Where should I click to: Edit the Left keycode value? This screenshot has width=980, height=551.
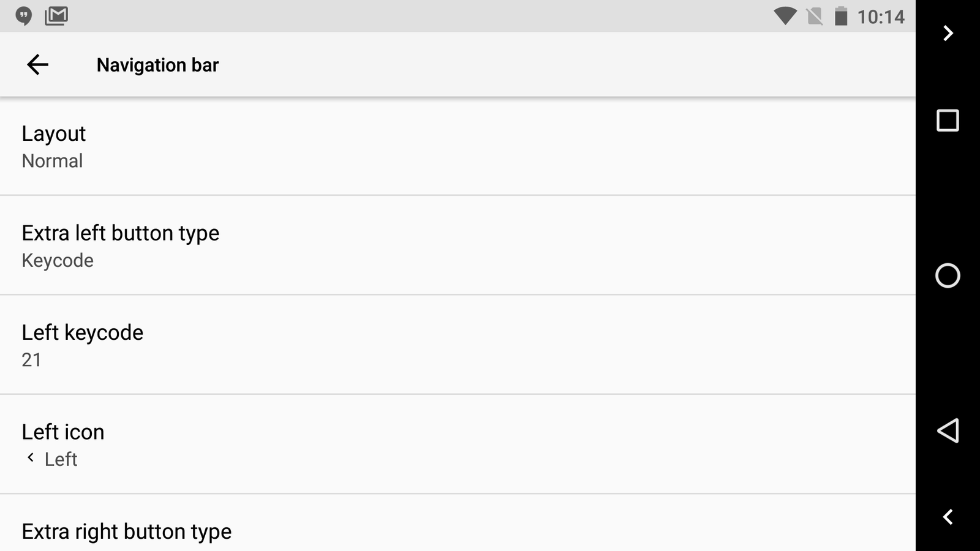[458, 345]
